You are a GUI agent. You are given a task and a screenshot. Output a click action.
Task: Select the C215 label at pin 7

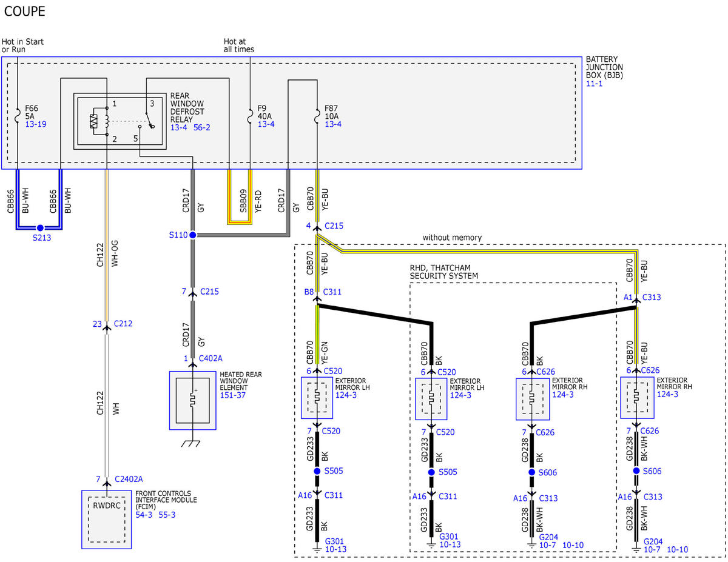[x=209, y=292]
